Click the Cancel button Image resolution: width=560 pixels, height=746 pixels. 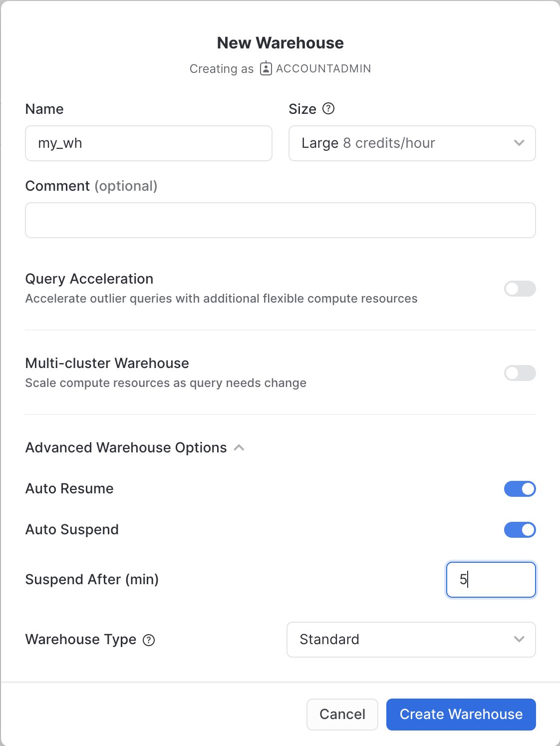click(x=342, y=714)
